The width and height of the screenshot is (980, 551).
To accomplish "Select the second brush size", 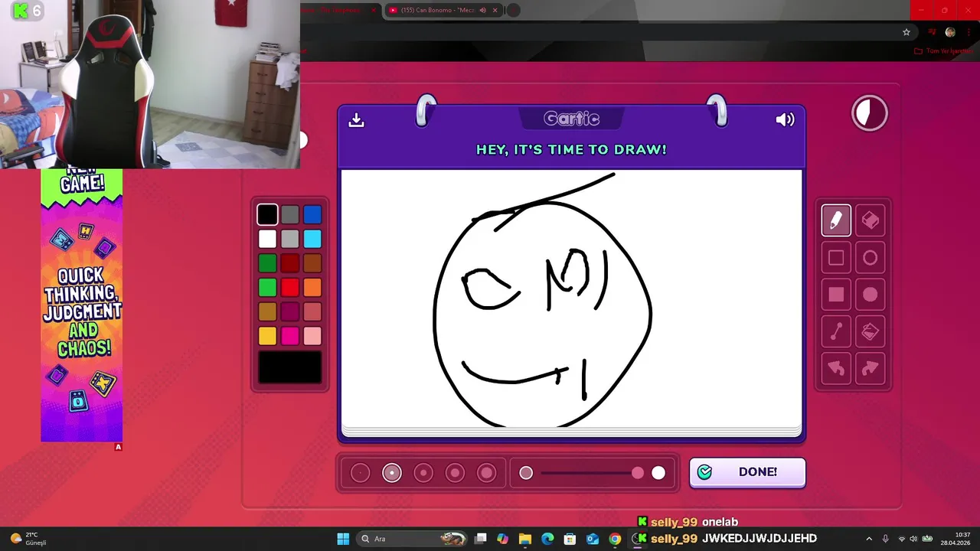I will coord(392,473).
